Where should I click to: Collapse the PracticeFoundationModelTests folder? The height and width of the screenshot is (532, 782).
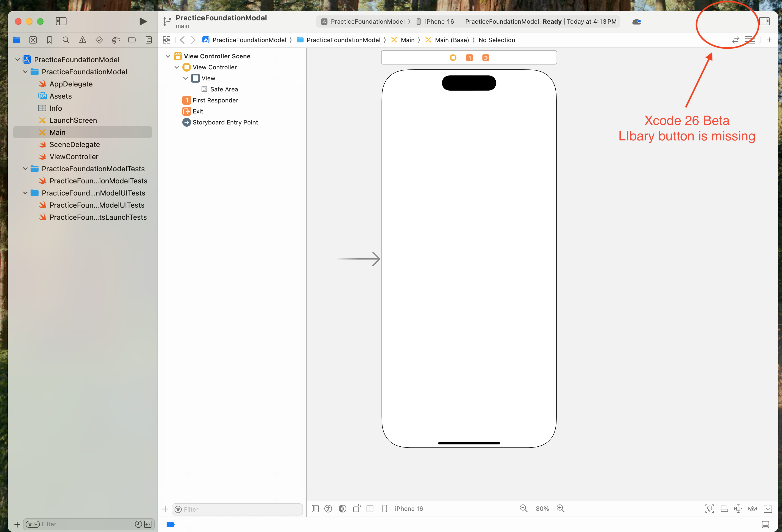click(25, 169)
